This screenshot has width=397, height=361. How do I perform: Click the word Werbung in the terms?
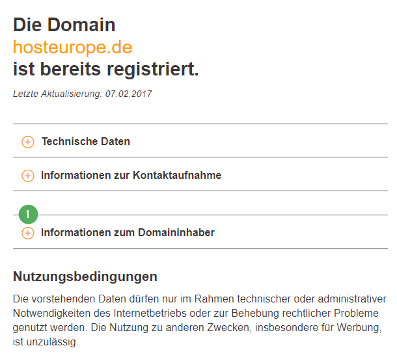[x=358, y=328]
